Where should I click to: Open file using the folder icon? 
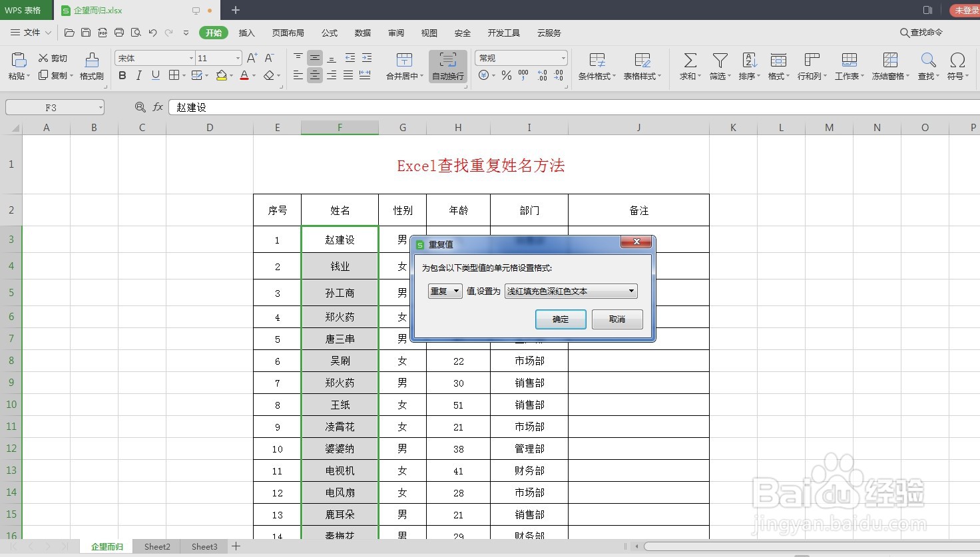69,33
